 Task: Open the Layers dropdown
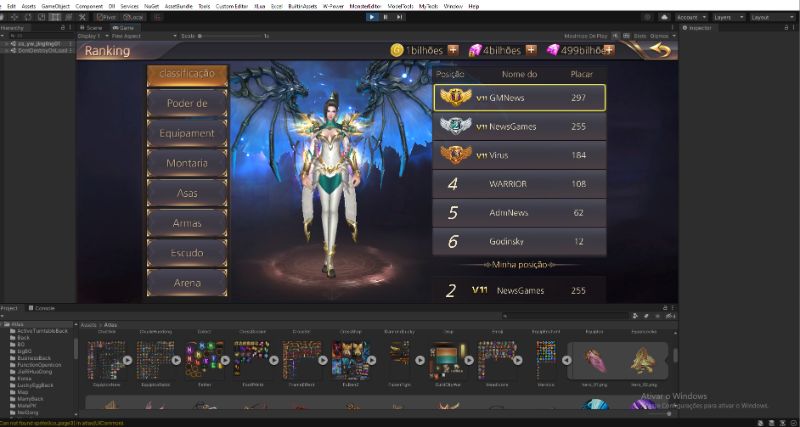(727, 17)
